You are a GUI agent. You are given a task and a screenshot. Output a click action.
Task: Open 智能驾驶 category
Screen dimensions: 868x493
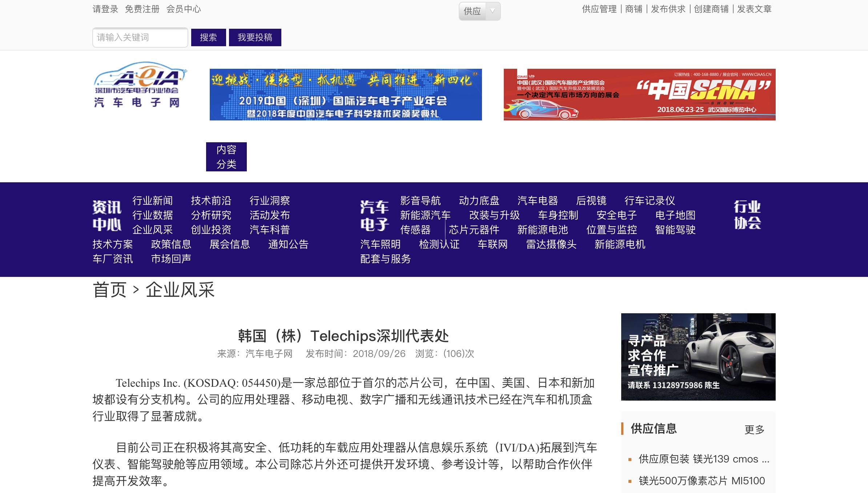click(x=675, y=230)
